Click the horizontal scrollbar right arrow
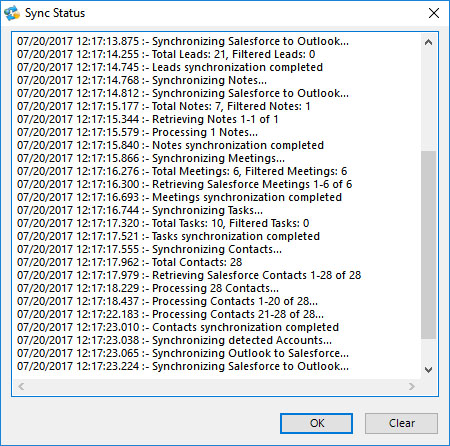 [x=412, y=386]
